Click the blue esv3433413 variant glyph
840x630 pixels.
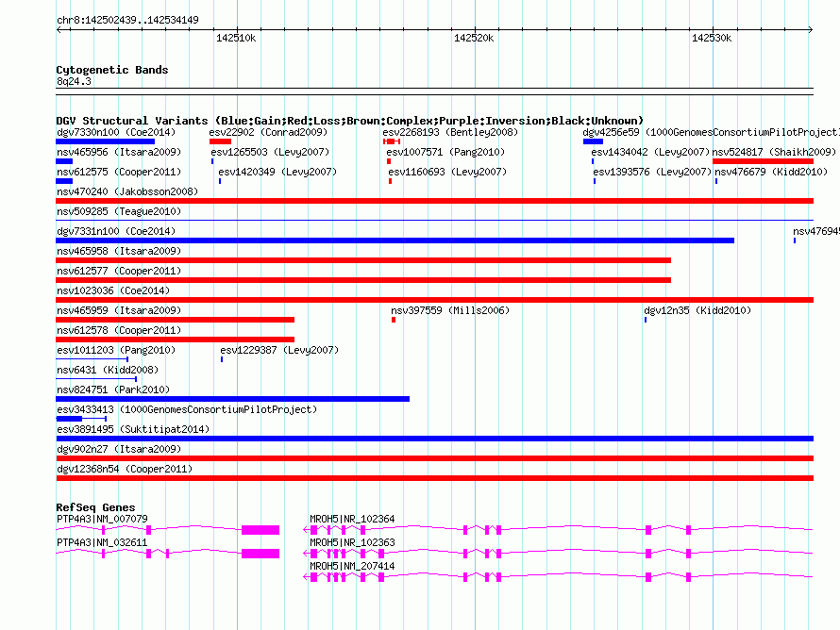click(81, 419)
